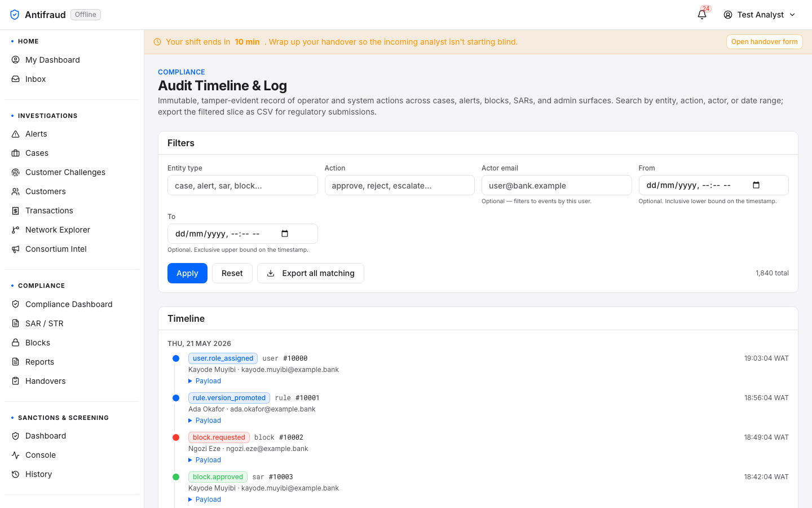Open sanctions screening History
This screenshot has height=508, width=812.
click(x=72, y=474)
